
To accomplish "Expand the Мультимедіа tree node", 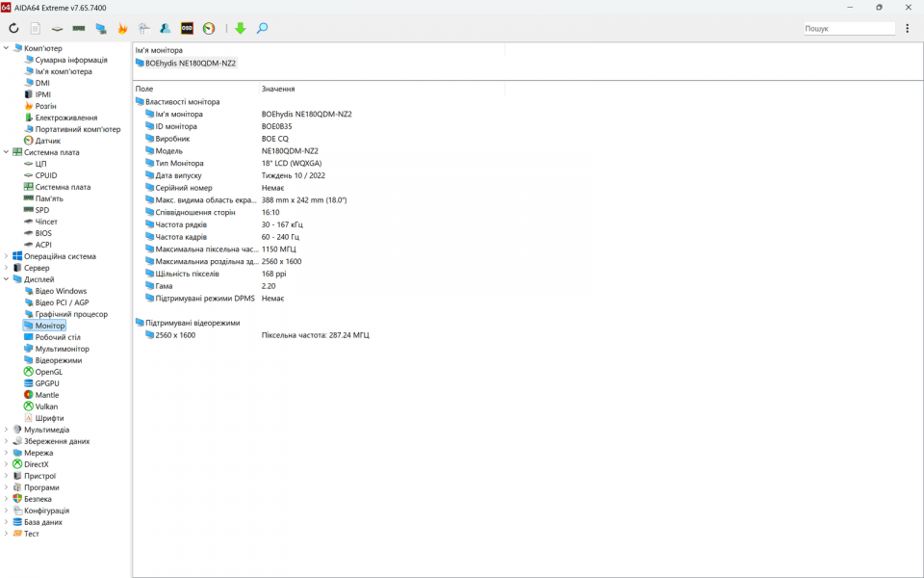I will (7, 430).
